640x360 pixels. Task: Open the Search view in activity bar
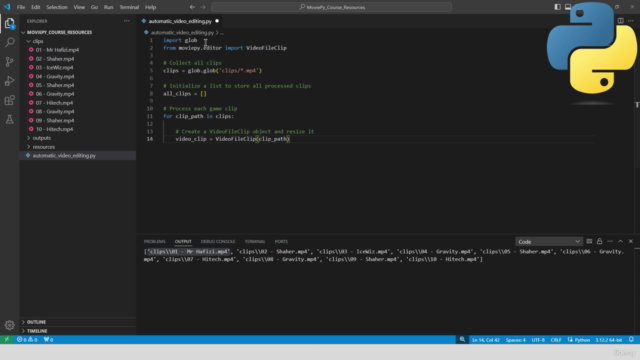click(x=9, y=42)
